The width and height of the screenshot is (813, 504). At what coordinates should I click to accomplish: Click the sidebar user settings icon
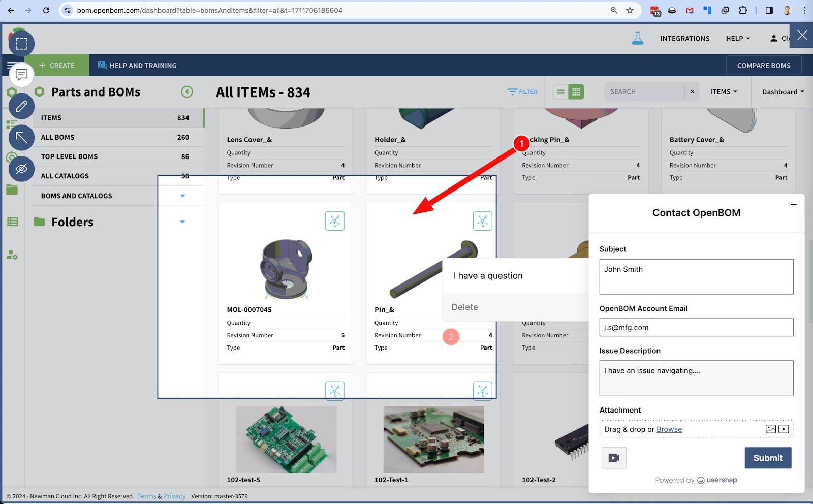click(12, 255)
